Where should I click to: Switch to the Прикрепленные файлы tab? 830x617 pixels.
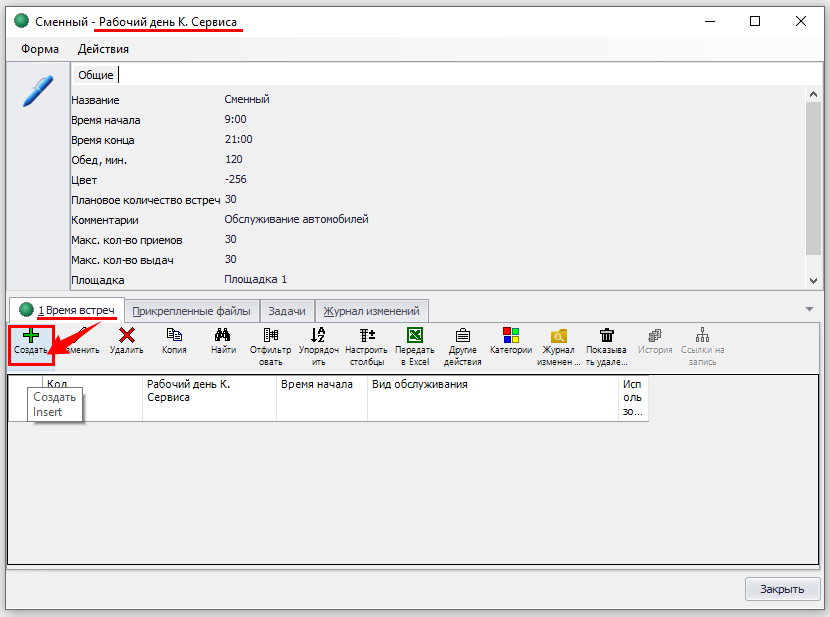point(191,311)
